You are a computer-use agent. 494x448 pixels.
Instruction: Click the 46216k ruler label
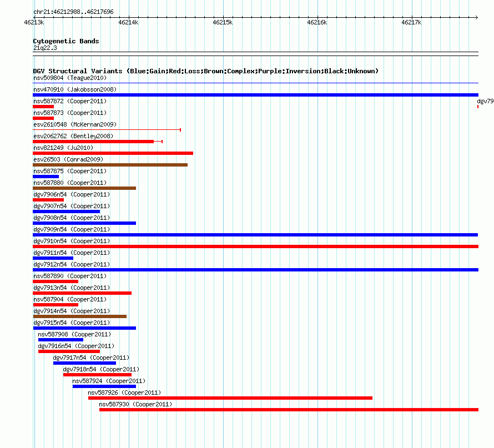click(317, 22)
